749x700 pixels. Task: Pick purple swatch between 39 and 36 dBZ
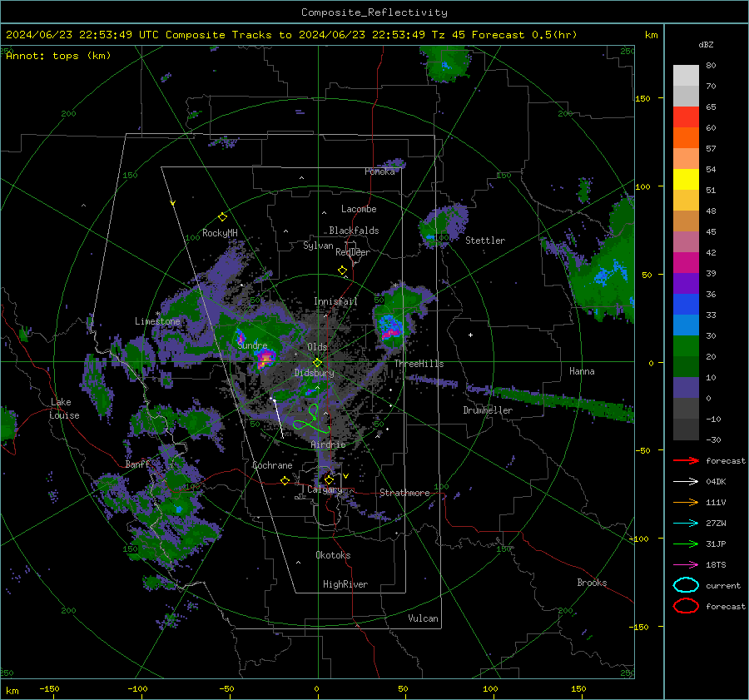pyautogui.click(x=686, y=283)
